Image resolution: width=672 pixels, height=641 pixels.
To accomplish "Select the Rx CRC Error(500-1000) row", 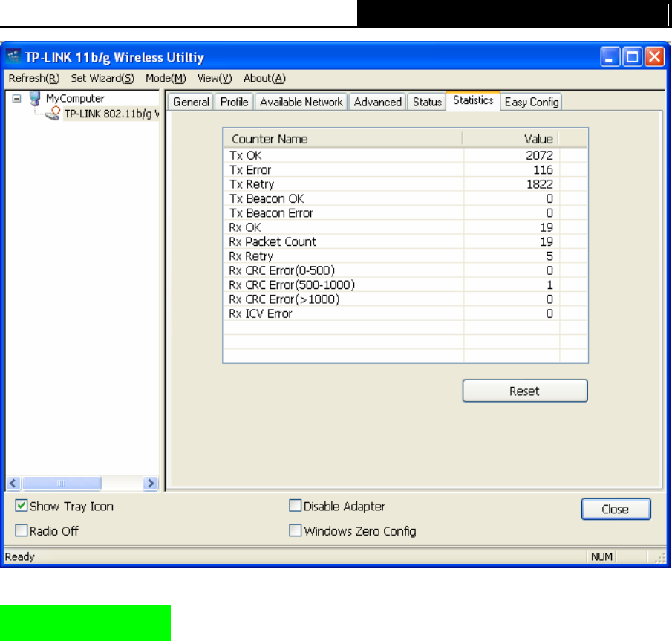I will tap(405, 285).
